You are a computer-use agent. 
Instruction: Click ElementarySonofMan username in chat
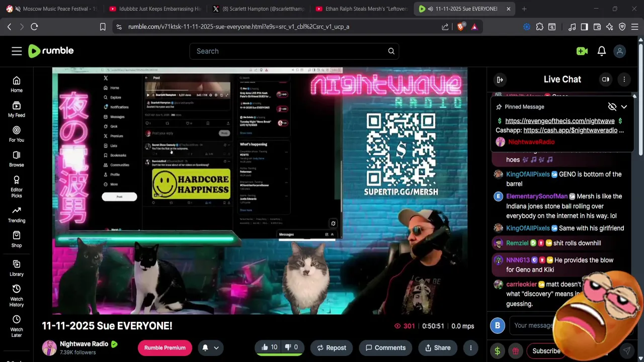[x=537, y=196]
